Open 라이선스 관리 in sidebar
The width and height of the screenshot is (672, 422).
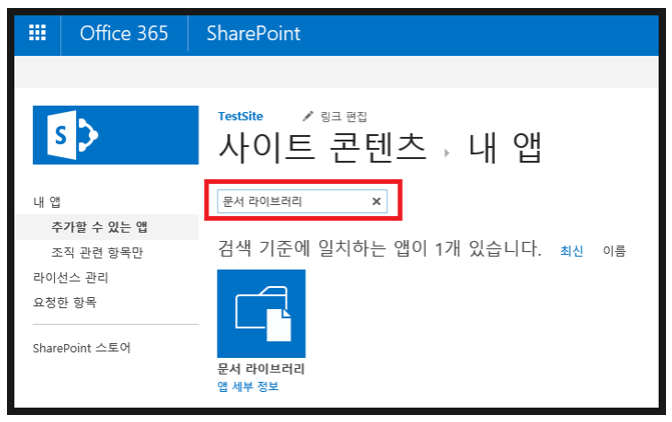71,277
